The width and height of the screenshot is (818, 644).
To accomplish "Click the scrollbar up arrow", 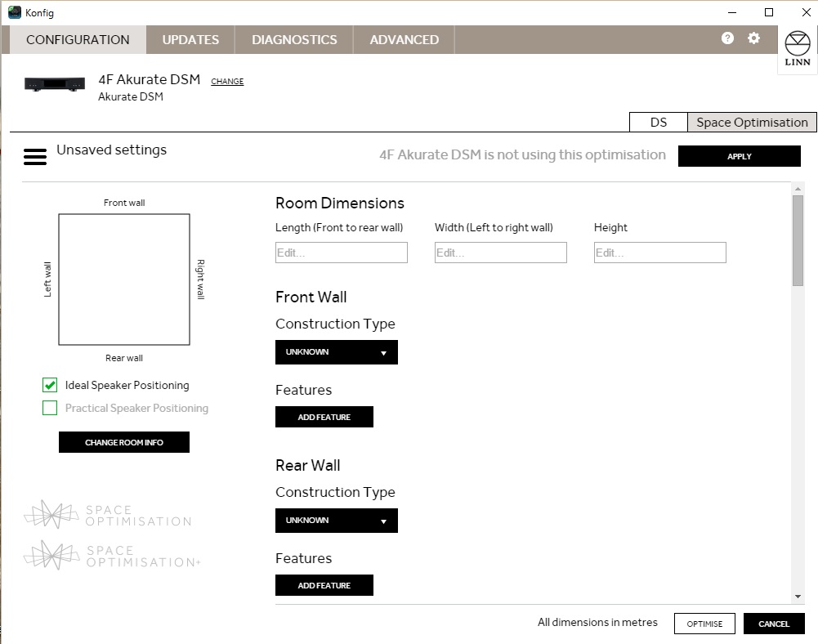I will click(798, 189).
